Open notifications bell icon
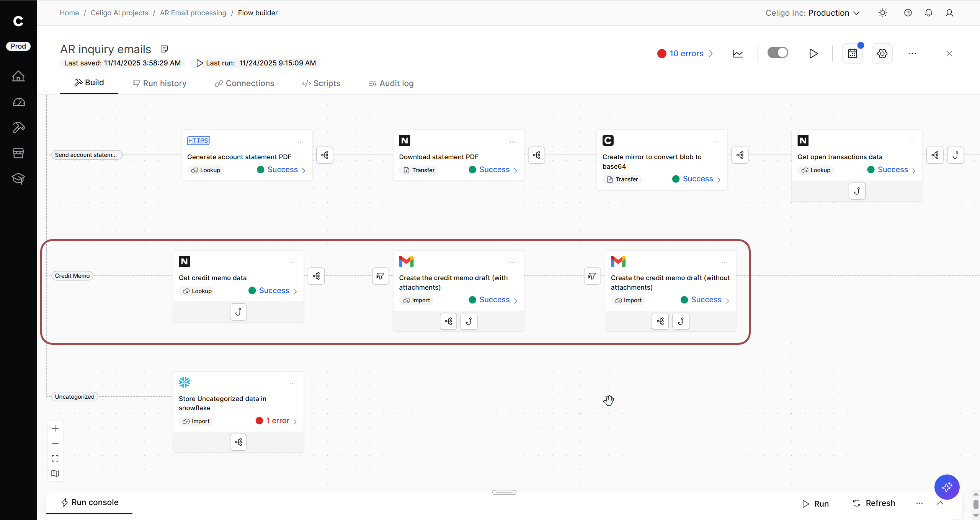Screen dimensions: 980x520 tap(928, 13)
